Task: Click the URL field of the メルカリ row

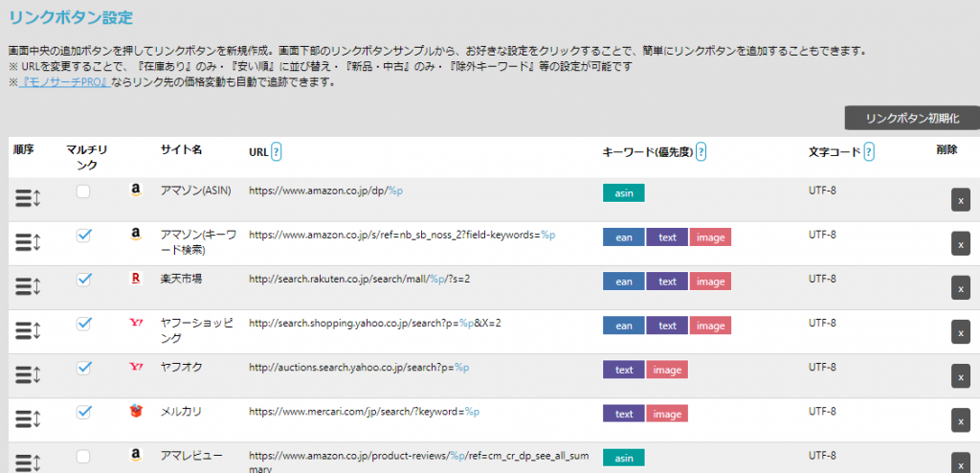Action: pos(364,413)
